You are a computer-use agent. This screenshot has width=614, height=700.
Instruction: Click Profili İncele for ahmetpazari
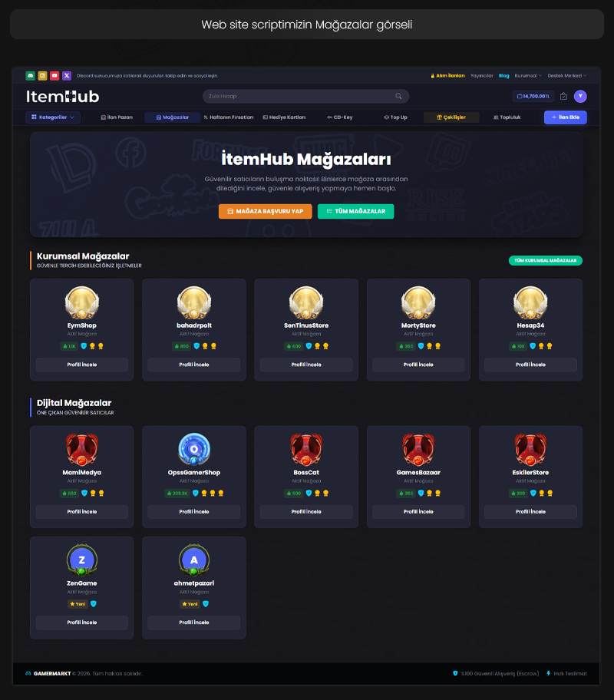click(194, 622)
